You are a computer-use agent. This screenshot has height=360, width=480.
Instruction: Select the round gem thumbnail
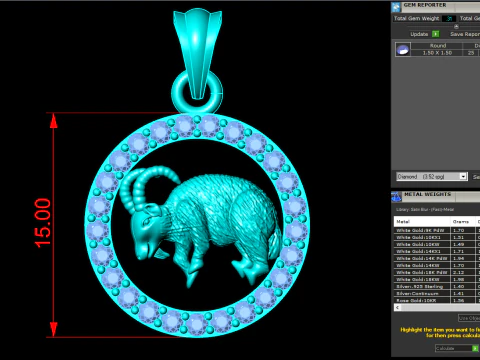(x=403, y=49)
